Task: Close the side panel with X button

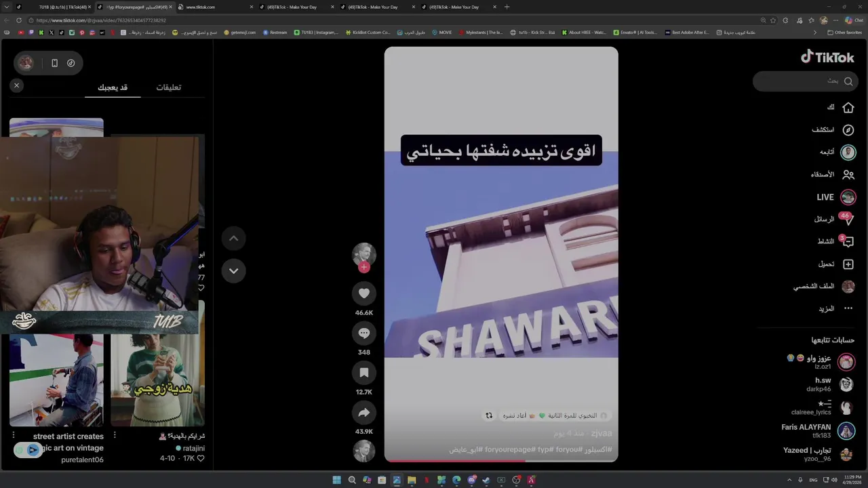Action: point(16,85)
